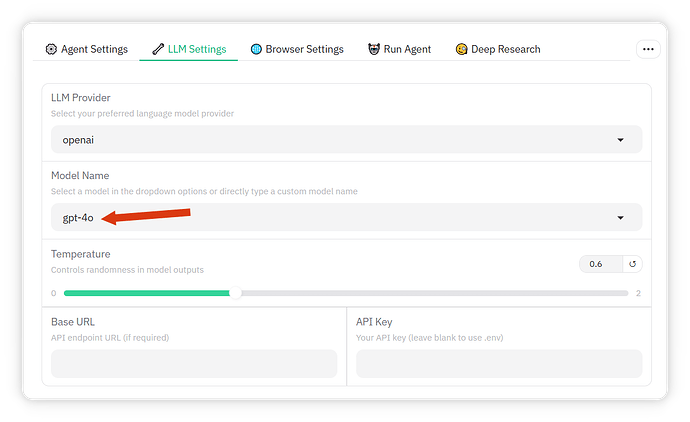Click the Temperature label
Viewport: 690px width, 422px height.
[81, 254]
